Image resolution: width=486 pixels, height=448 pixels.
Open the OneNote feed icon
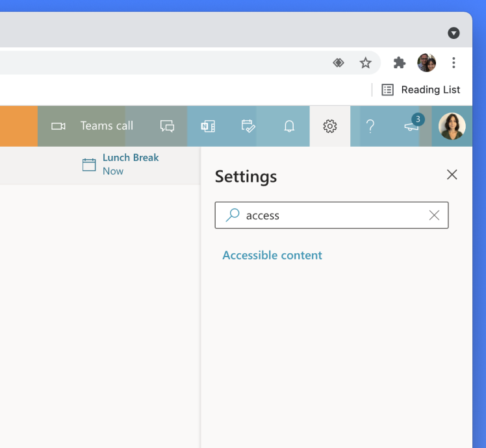tap(208, 126)
